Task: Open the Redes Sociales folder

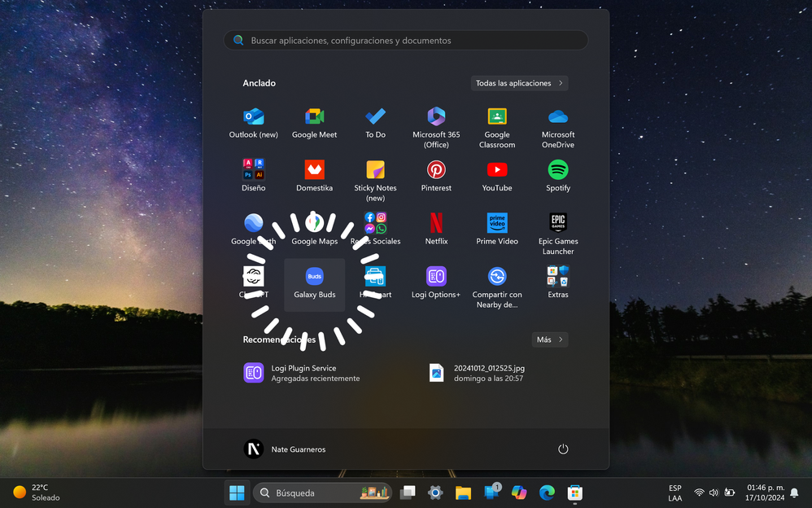Action: [375, 230]
